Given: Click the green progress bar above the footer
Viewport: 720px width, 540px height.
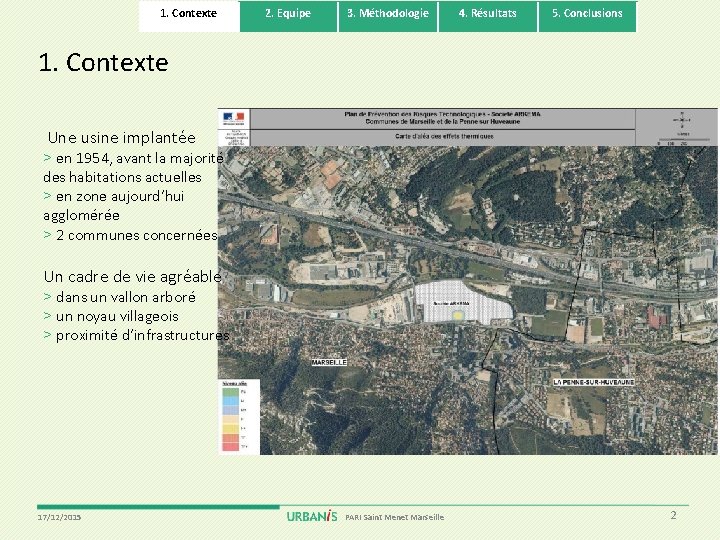Looking at the screenshot, I should (x=158, y=507).
